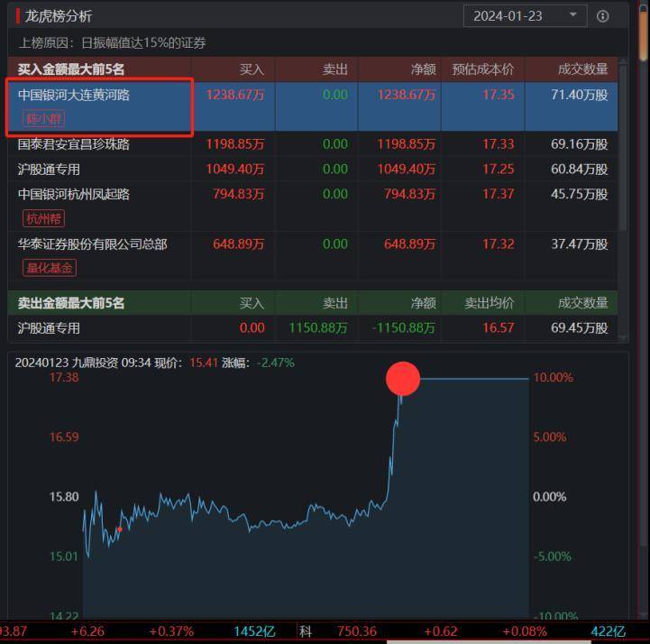Click the 0.00% axis label
The image size is (650, 644).
pos(549,497)
